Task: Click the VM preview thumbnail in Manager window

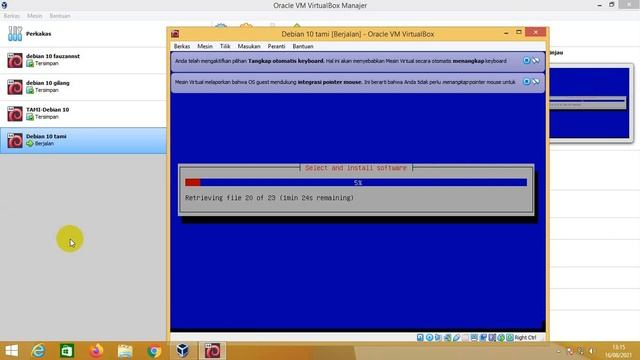Action: (589, 103)
